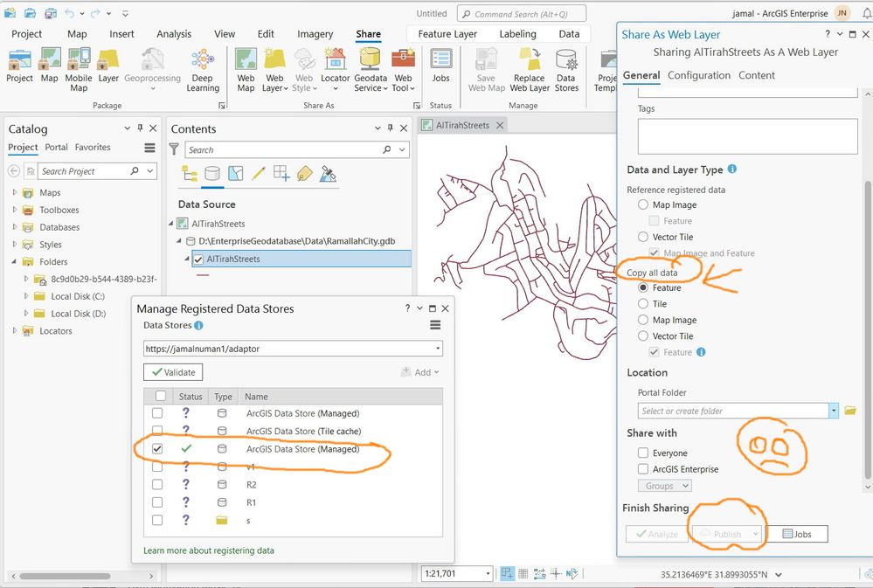Select Map Image under Copy all data

coord(643,320)
